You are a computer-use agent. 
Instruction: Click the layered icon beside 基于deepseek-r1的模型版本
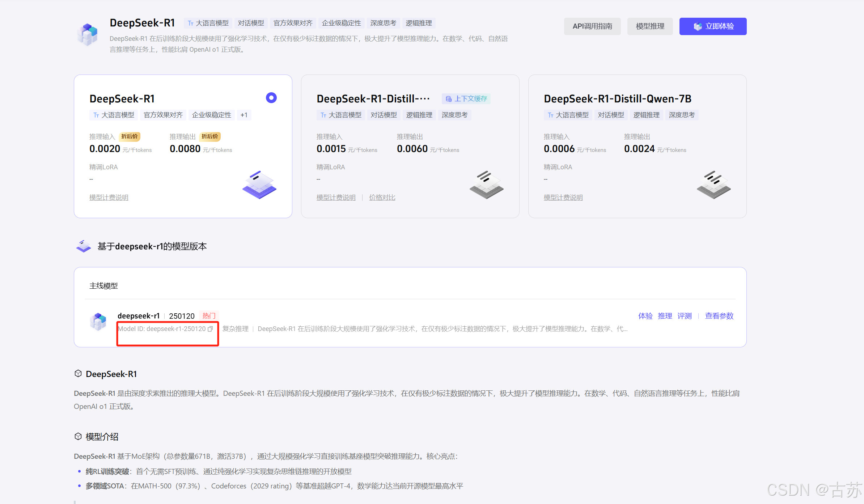(x=84, y=246)
